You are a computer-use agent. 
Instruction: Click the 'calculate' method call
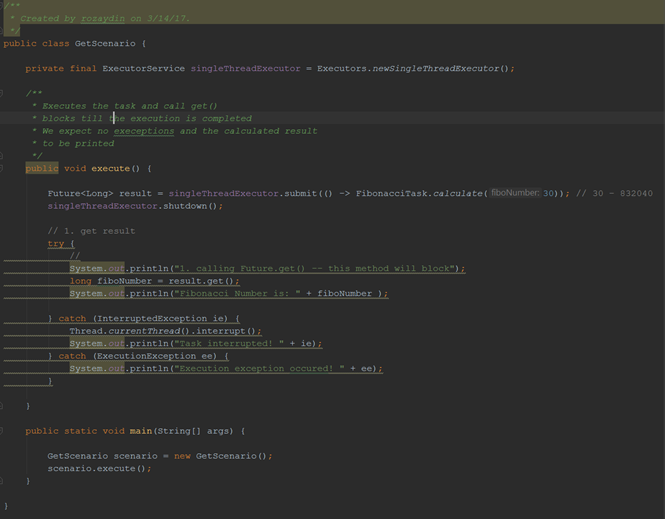coord(458,193)
